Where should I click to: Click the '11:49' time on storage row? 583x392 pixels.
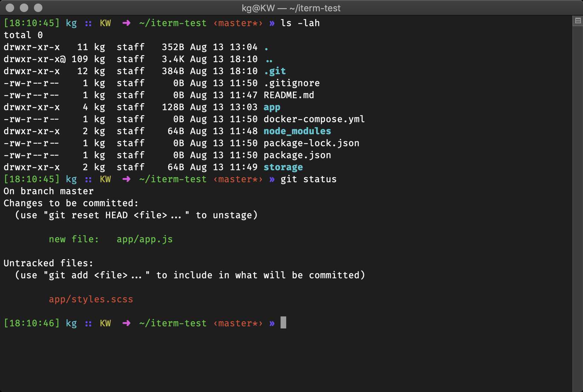pyautogui.click(x=244, y=167)
